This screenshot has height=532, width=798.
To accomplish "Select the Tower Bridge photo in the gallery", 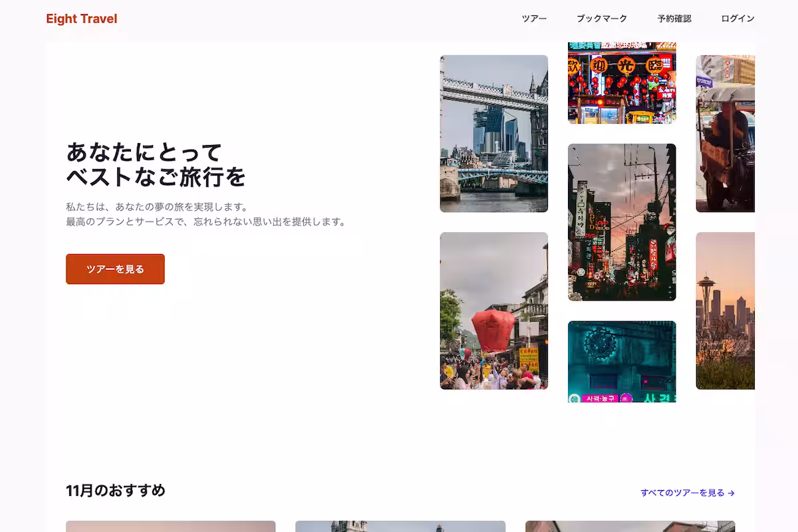I will [494, 133].
